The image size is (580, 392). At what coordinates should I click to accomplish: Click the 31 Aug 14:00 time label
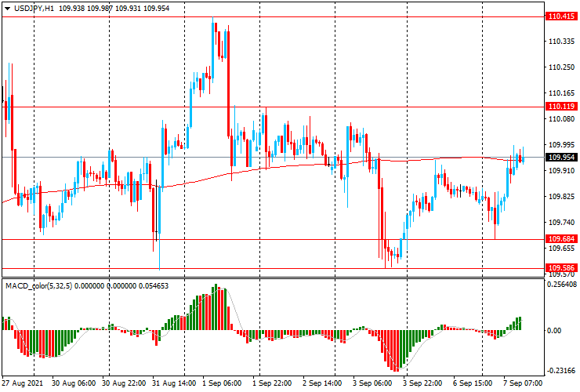(x=174, y=383)
